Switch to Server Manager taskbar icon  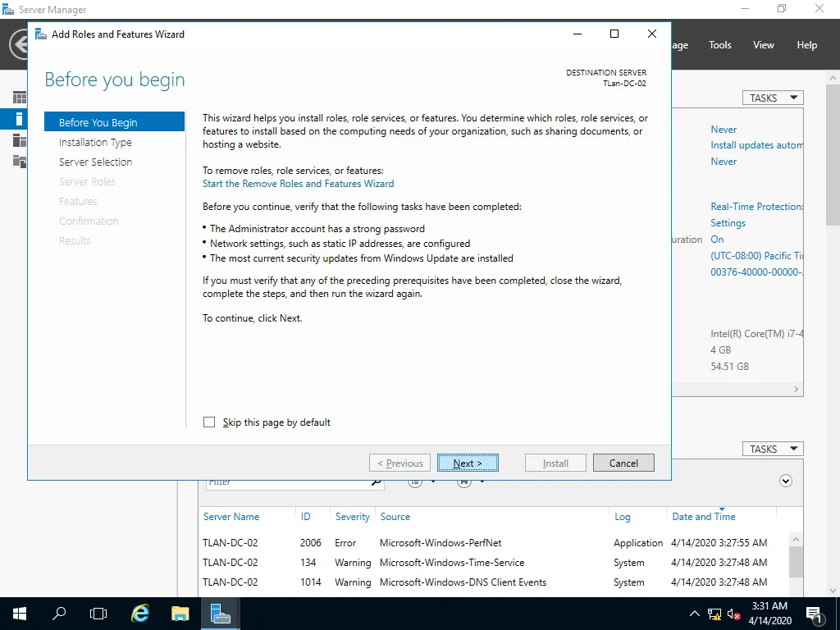tap(220, 614)
